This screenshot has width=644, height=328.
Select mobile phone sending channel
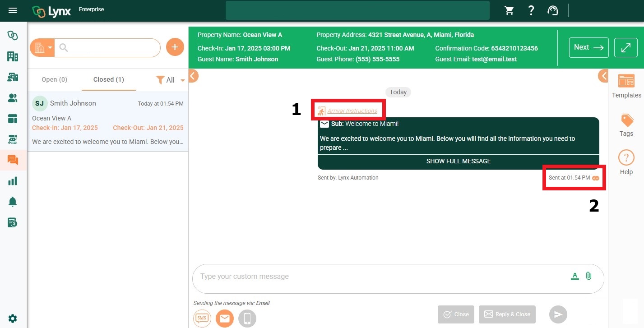[x=247, y=319]
